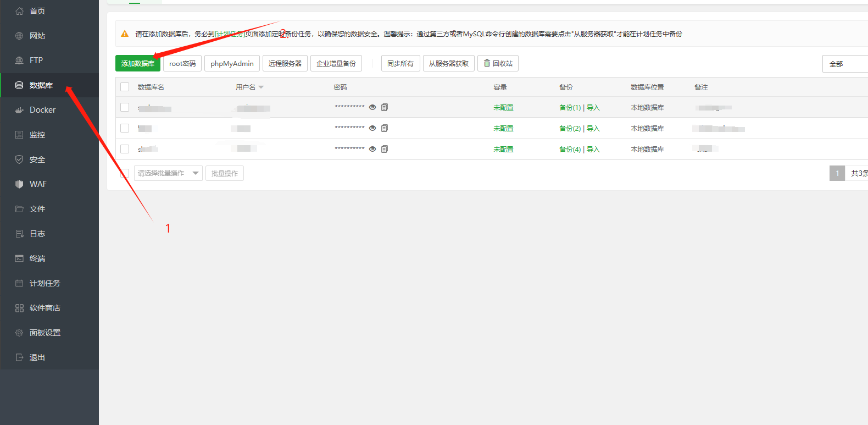Click 未配置 in the 备份(1) row

pos(503,107)
